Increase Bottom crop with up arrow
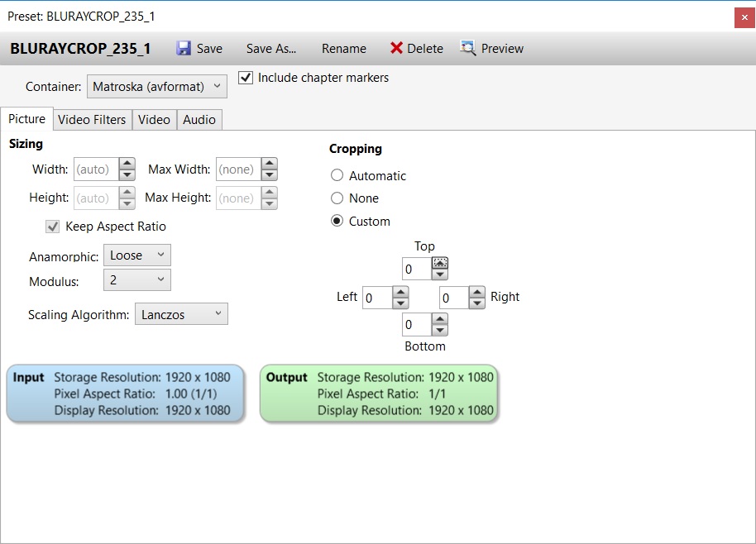Viewport: 756px width, 544px height. point(440,319)
